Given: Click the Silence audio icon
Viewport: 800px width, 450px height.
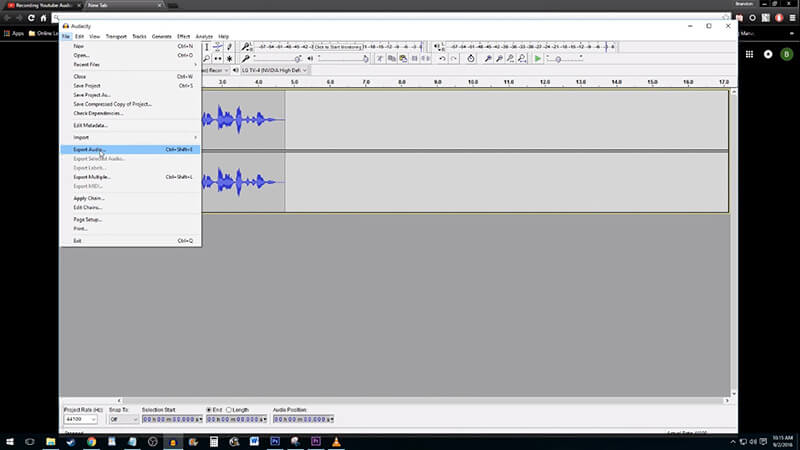Looking at the screenshot, I should [x=426, y=59].
